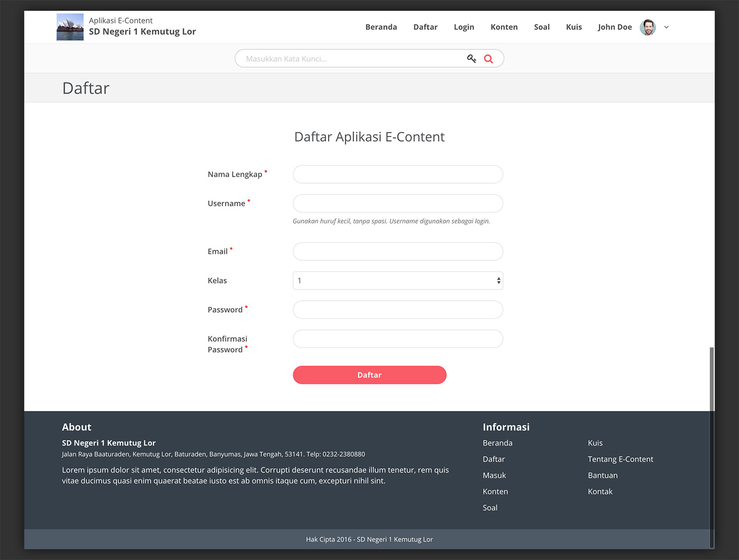Focus the Password input field
739x560 pixels.
pyautogui.click(x=398, y=310)
